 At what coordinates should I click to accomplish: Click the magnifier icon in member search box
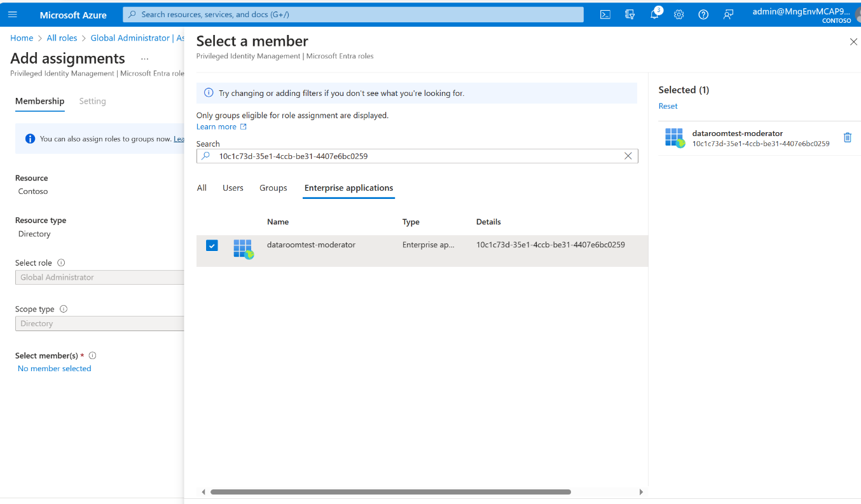coord(205,156)
